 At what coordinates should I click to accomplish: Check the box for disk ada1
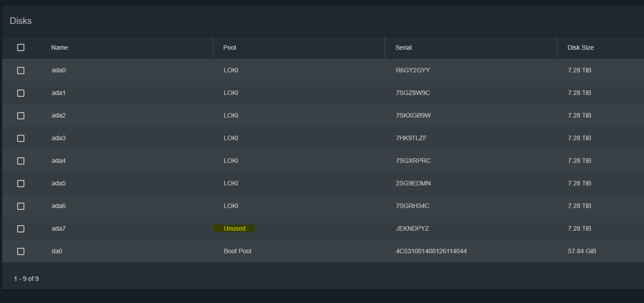coord(21,93)
